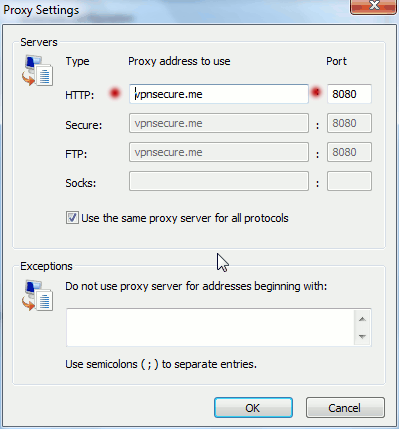Click the Servers section computer icon

click(x=37, y=71)
